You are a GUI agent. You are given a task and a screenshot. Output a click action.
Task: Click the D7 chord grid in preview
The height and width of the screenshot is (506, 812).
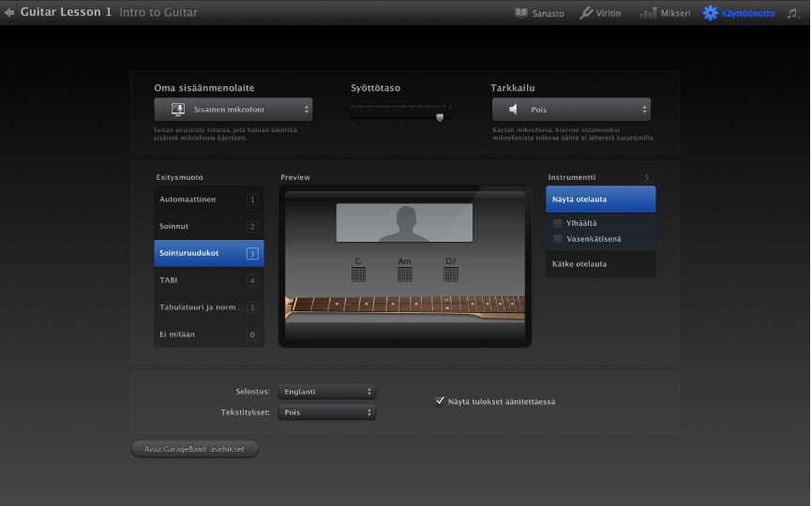click(451, 274)
